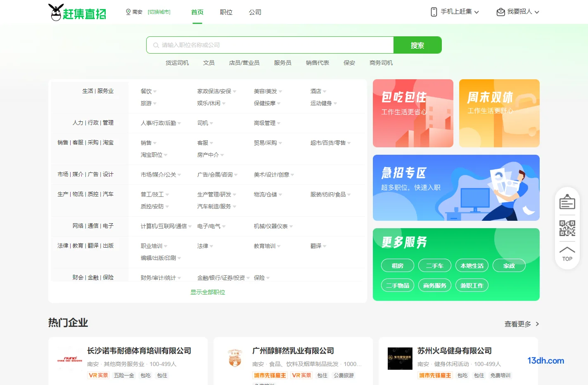
Task: Expand the 金融/银行/证券/投资 category
Action: coord(223,278)
